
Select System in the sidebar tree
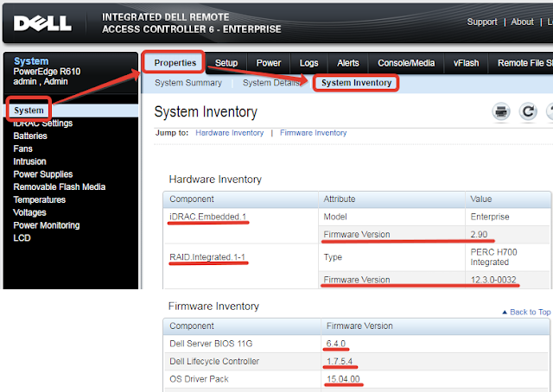[x=29, y=111]
